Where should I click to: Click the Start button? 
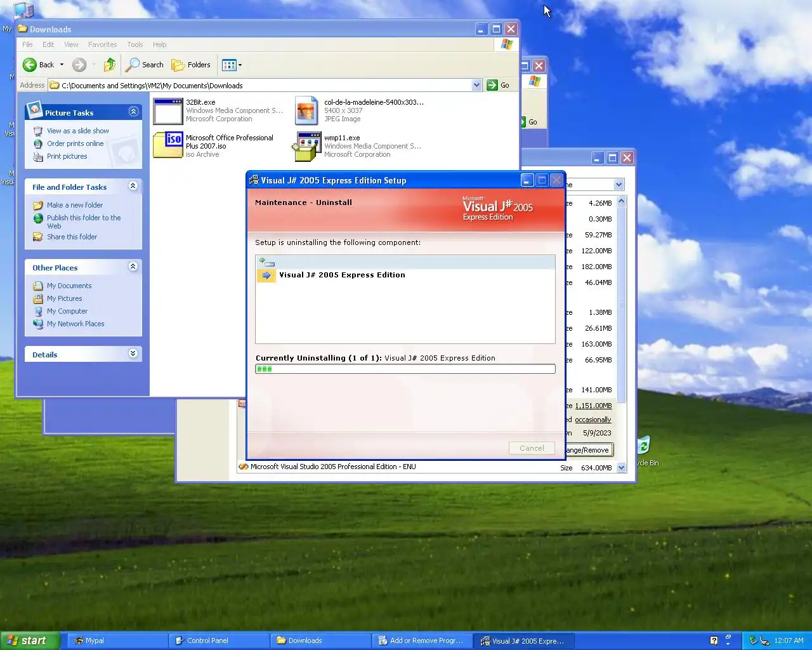(30, 640)
